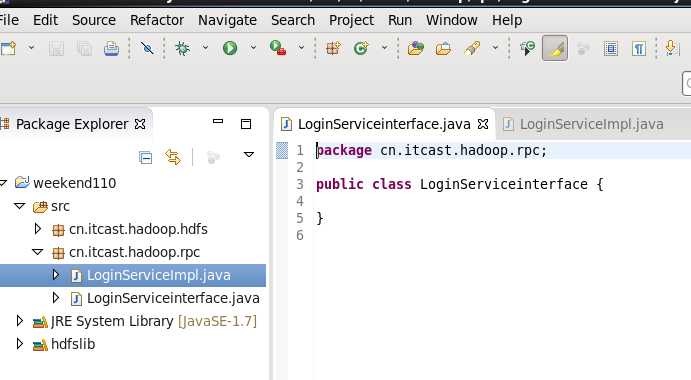Viewport: 691px width, 380px height.
Task: Close the LoginServiceinterface.java editor tab
Action: (483, 124)
